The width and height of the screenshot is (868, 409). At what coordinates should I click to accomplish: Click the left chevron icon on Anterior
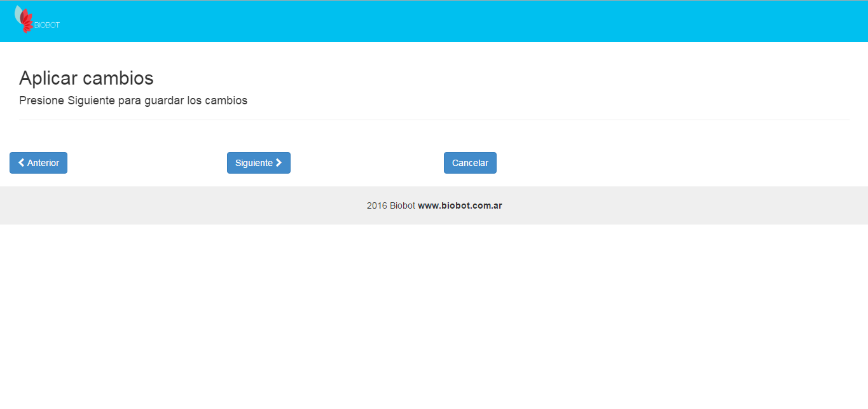pyautogui.click(x=22, y=163)
